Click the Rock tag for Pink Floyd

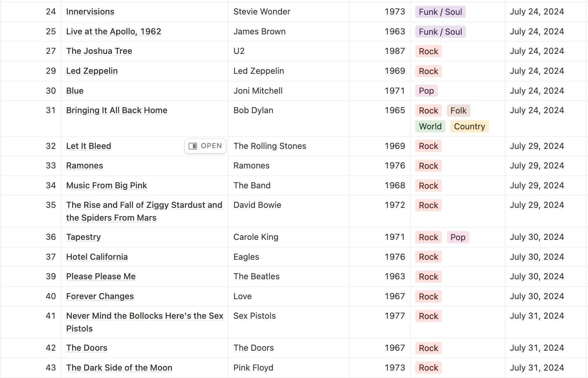[428, 368]
